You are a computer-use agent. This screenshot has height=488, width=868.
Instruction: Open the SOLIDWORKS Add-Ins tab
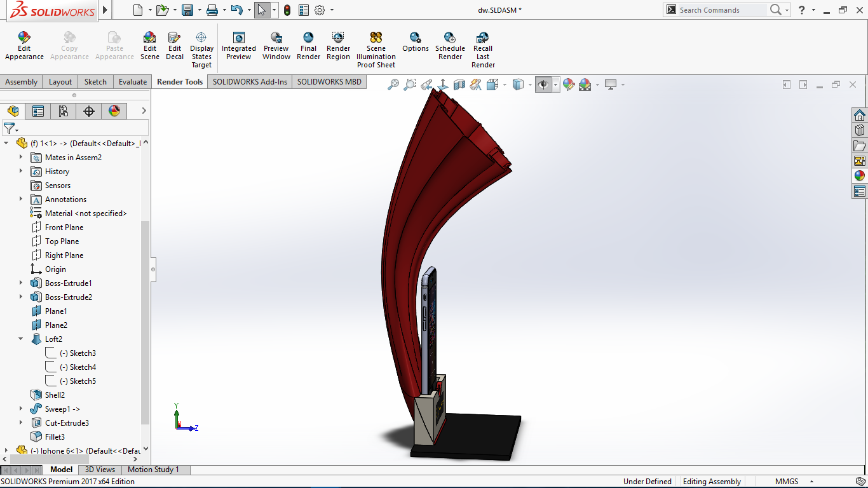250,81
